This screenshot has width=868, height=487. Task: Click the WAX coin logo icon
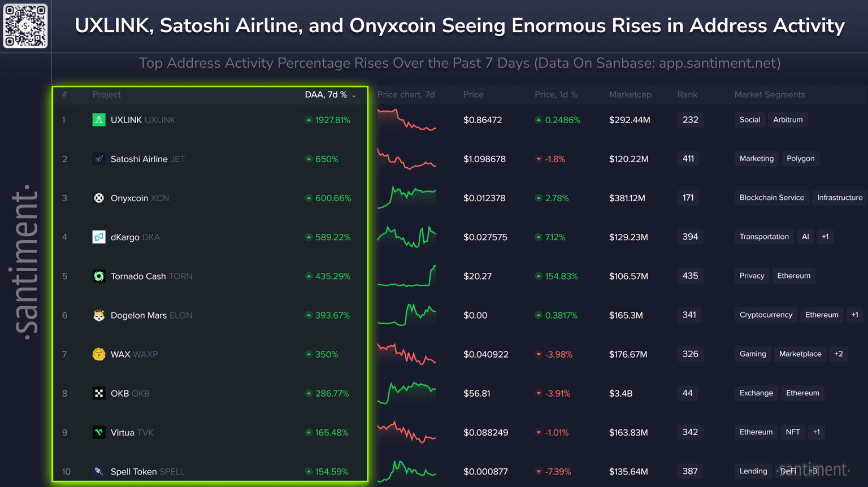[99, 354]
